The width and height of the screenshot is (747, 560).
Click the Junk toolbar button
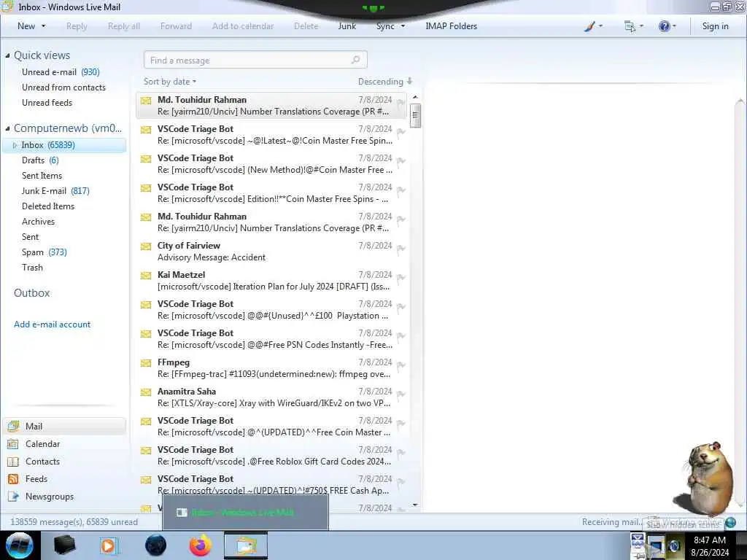[x=347, y=26]
